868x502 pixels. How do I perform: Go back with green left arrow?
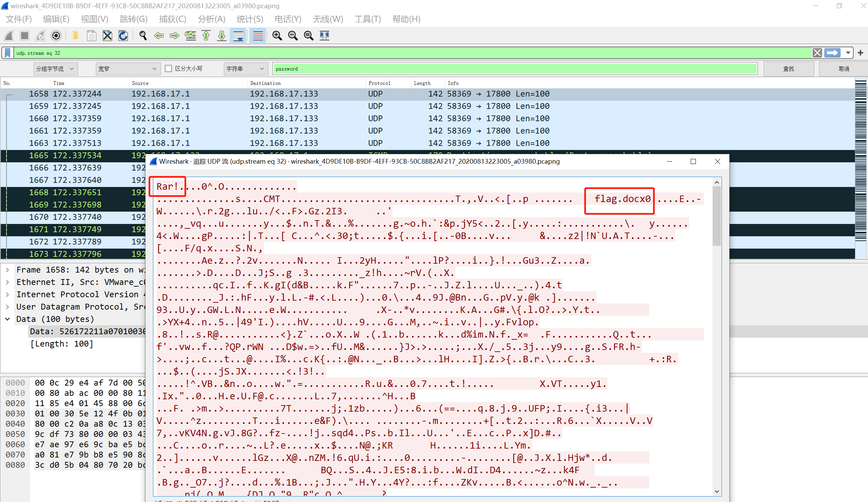158,36
